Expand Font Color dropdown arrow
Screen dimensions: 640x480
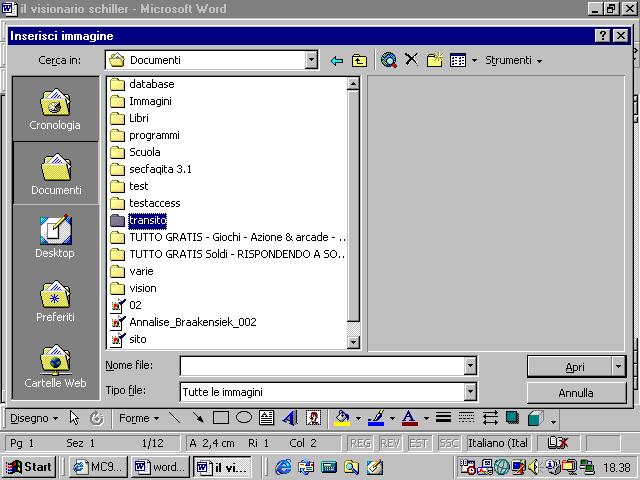[x=426, y=418]
